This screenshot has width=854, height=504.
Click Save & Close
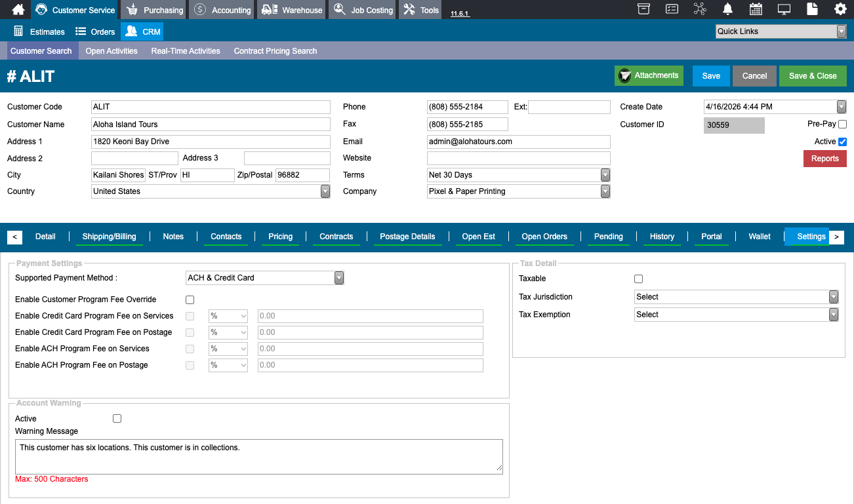813,75
